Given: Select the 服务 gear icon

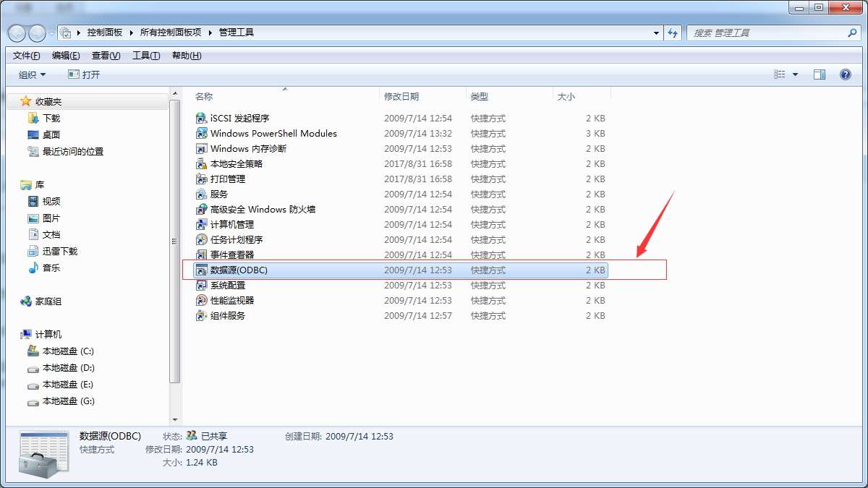Looking at the screenshot, I should pyautogui.click(x=202, y=194).
